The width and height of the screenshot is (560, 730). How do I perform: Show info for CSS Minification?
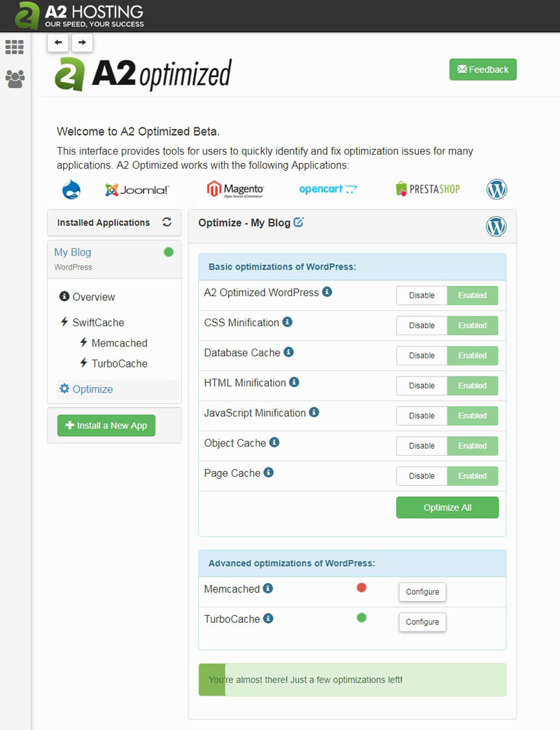(x=288, y=322)
